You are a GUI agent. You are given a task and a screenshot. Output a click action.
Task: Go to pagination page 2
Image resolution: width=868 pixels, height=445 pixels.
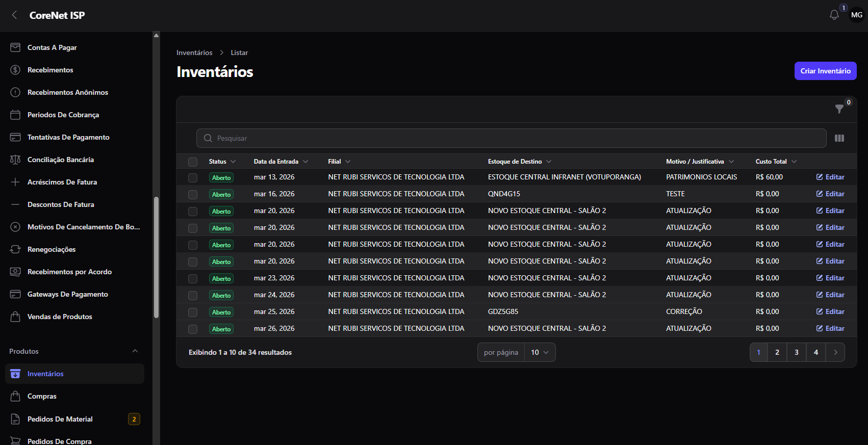[777, 352]
